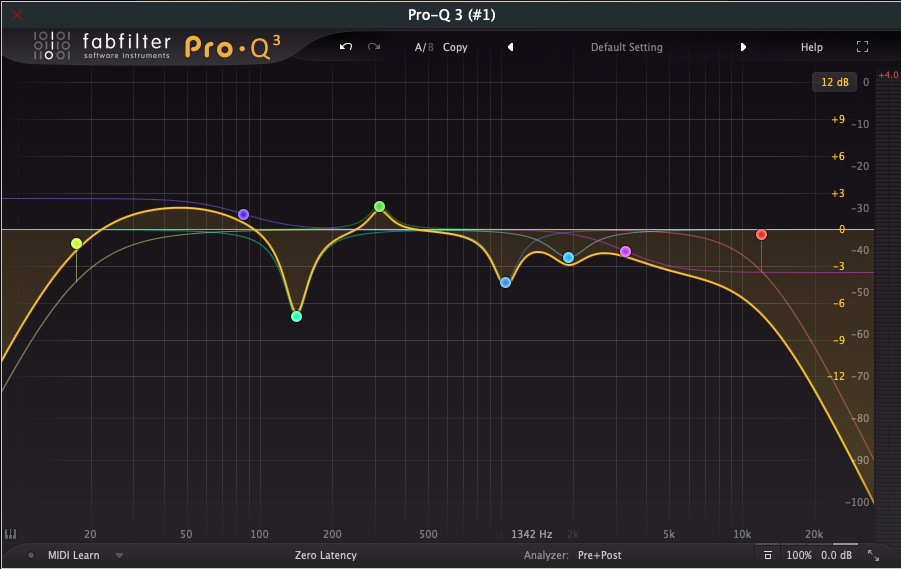
Task: Adjust the 100% gain scale value
Action: [799, 555]
